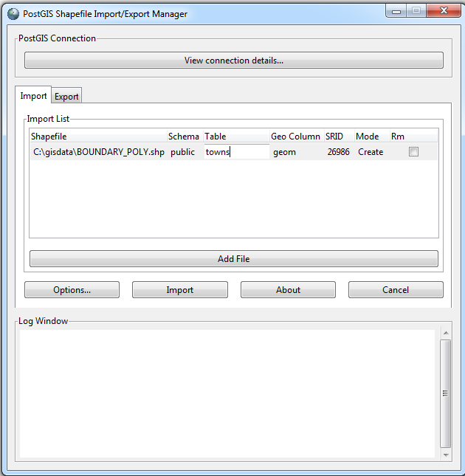Screen dimensions: 465x476
Task: Click the Schema column header
Action: tap(185, 137)
